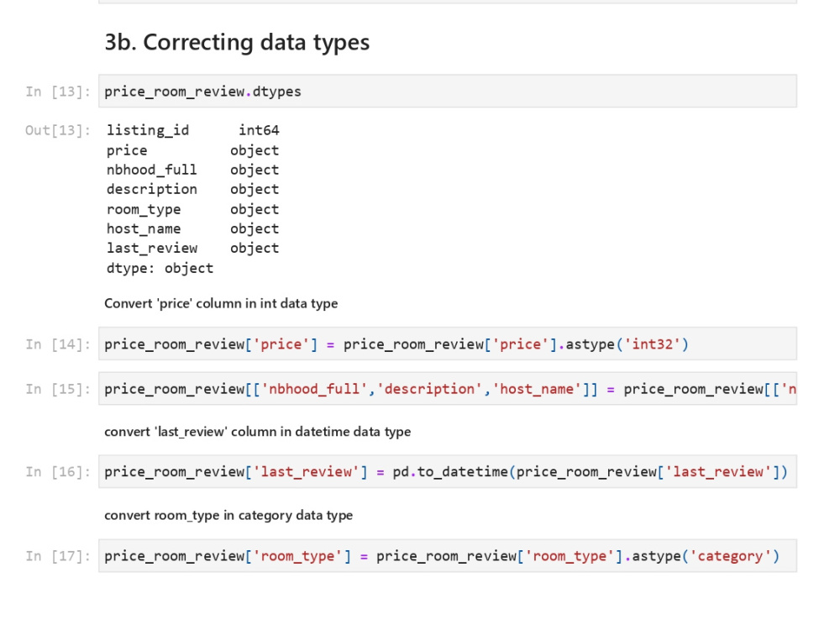Select code cell In [13] with dtypes
Screen dimensions: 840x630
pos(448,91)
